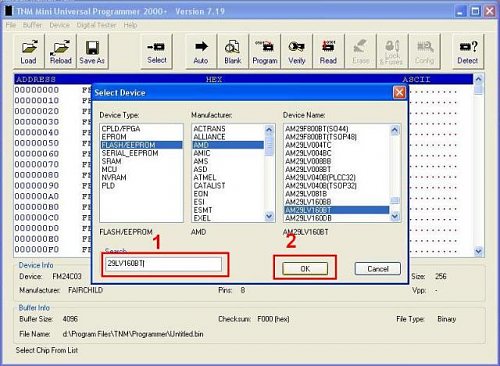Click Device Name list scroll down arrow

point(395,217)
